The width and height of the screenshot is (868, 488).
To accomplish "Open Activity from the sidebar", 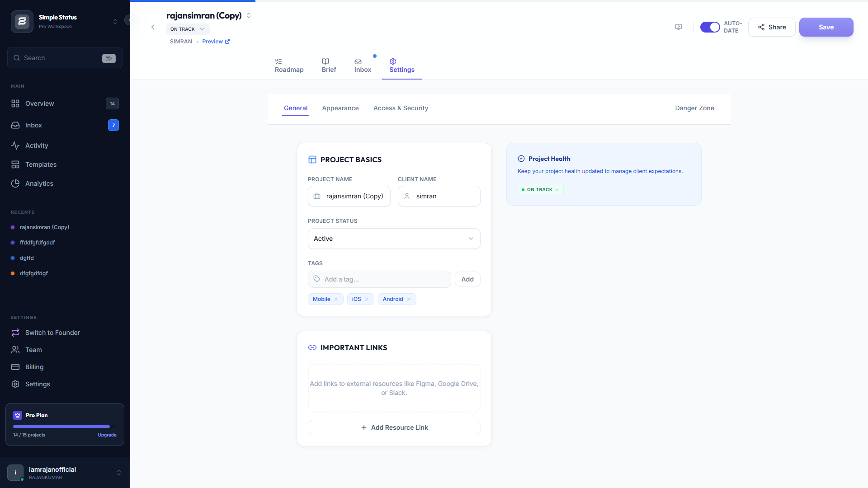I will (x=37, y=145).
